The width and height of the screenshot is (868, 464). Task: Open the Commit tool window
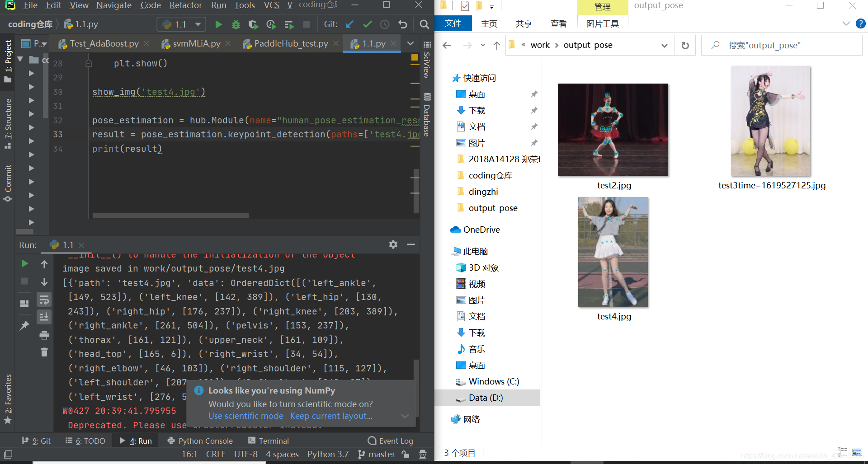(8, 183)
